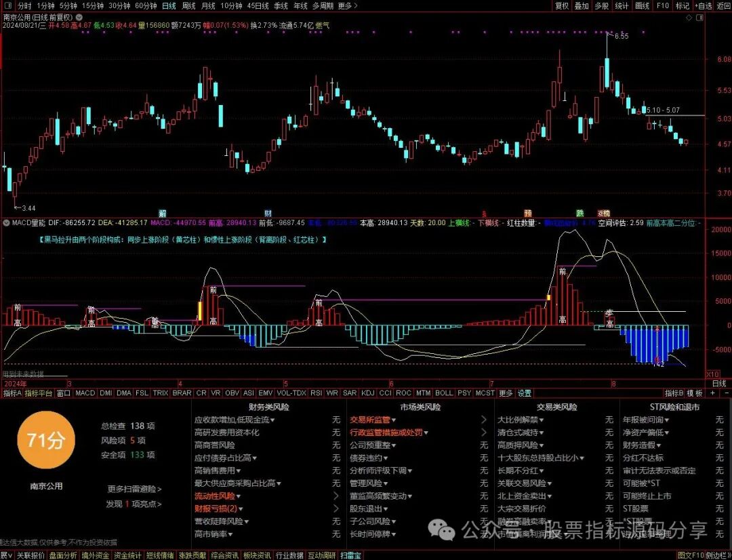Screen dimensions: 732x560
Task: Expand the 交易所监管 dropdown
Action: 394,420
